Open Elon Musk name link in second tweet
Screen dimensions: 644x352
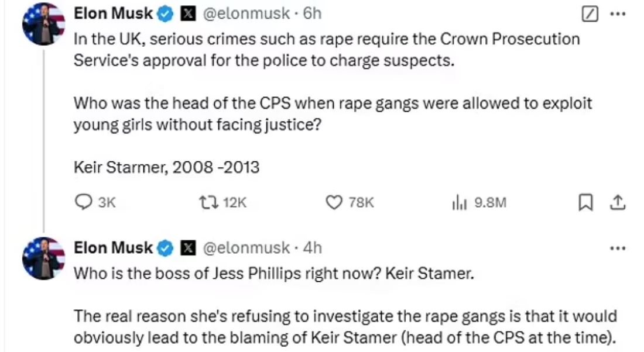[113, 248]
